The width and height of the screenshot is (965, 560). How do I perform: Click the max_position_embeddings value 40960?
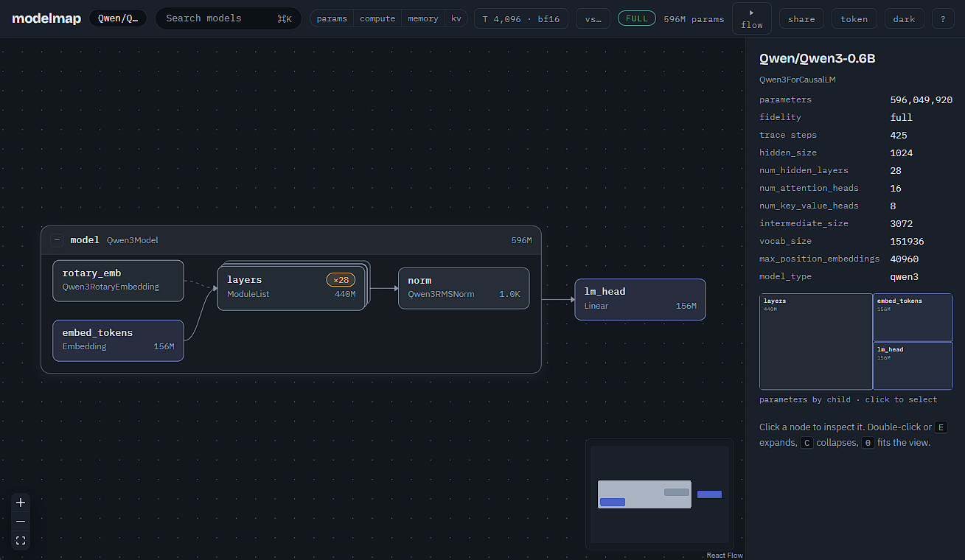click(905, 259)
